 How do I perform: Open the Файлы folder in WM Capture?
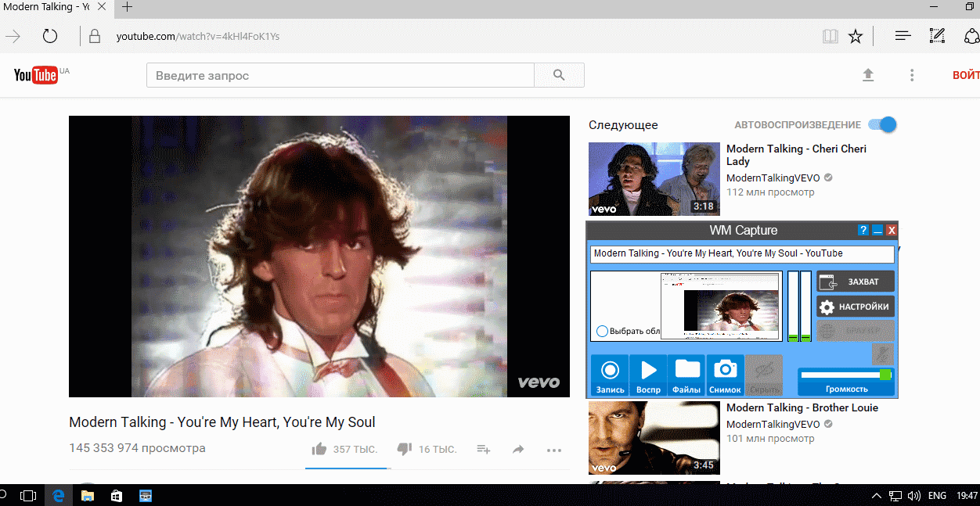pyautogui.click(x=687, y=375)
